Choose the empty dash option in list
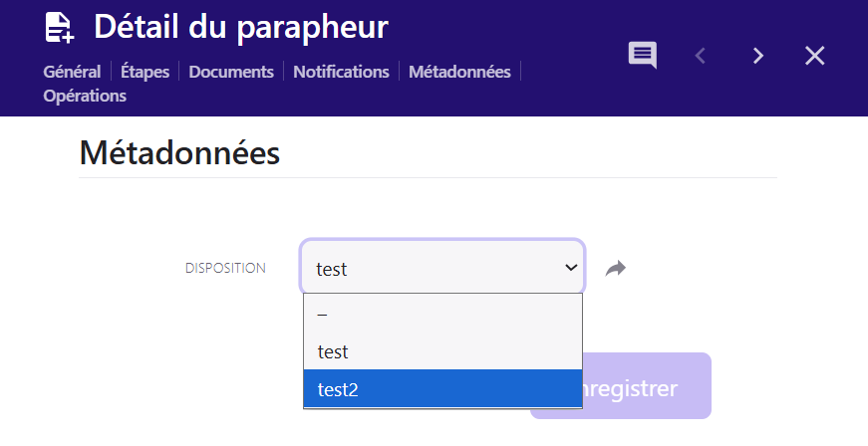This screenshot has height=446, width=868. tap(442, 314)
